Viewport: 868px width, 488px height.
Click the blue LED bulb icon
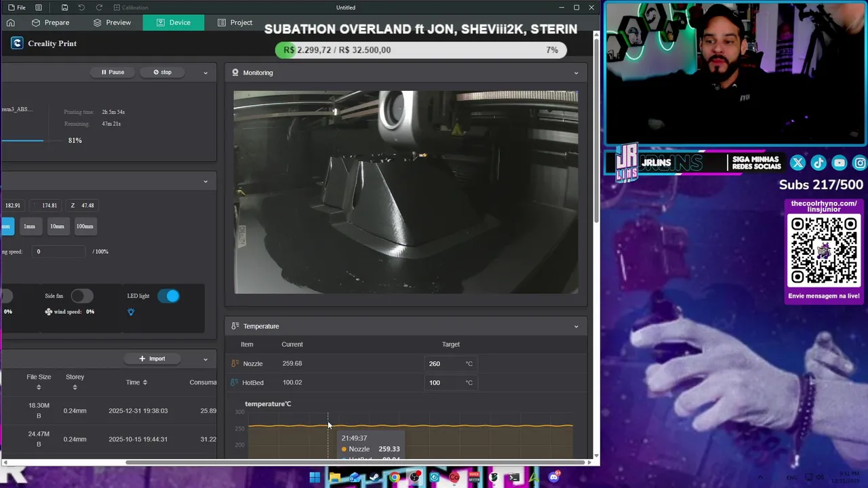coord(131,312)
